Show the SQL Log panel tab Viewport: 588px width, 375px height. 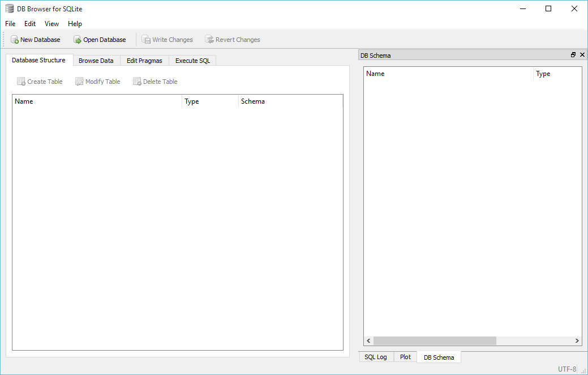pos(376,357)
